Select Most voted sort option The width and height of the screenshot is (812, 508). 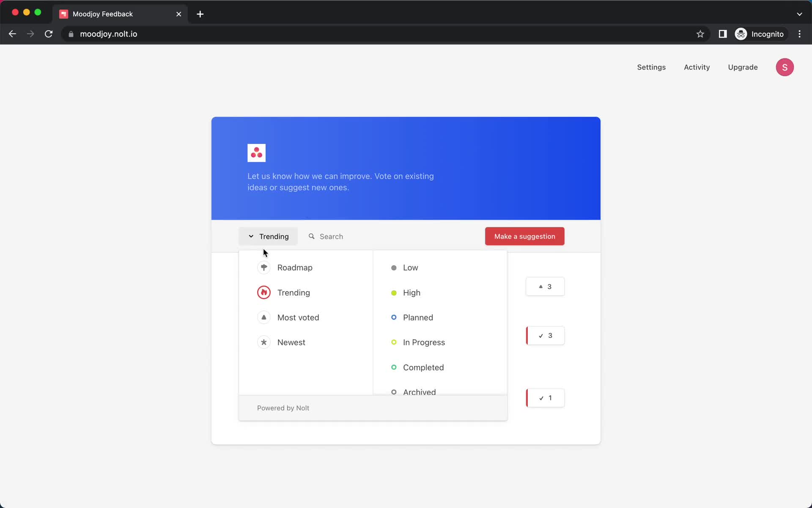[298, 317]
